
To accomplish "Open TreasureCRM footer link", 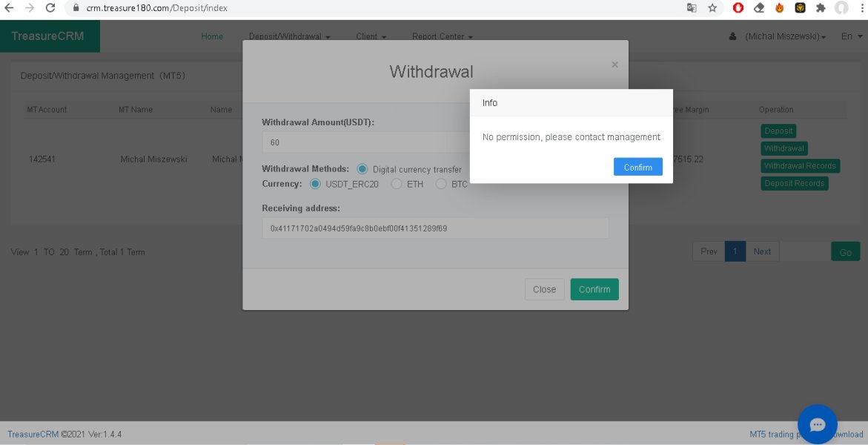I will tap(33, 434).
